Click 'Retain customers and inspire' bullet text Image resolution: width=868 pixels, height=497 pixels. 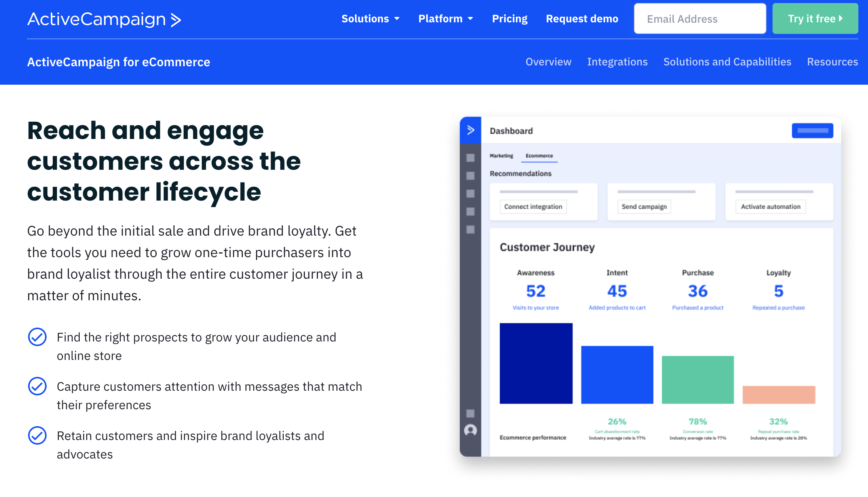click(x=191, y=445)
